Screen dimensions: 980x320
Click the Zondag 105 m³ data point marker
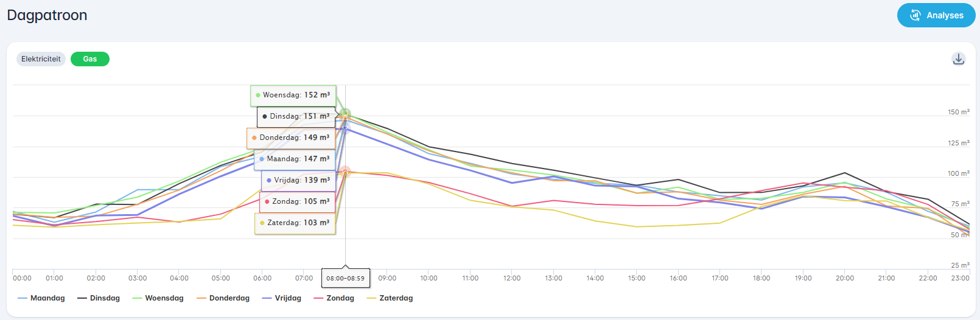(x=345, y=172)
